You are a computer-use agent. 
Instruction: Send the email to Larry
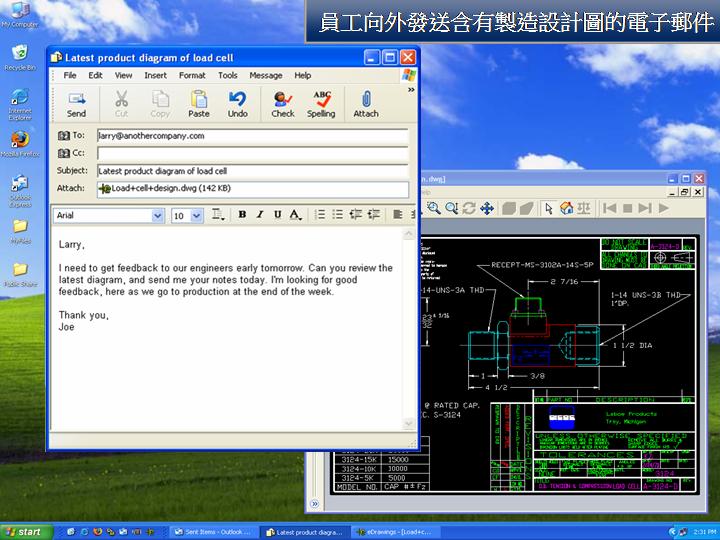76,105
